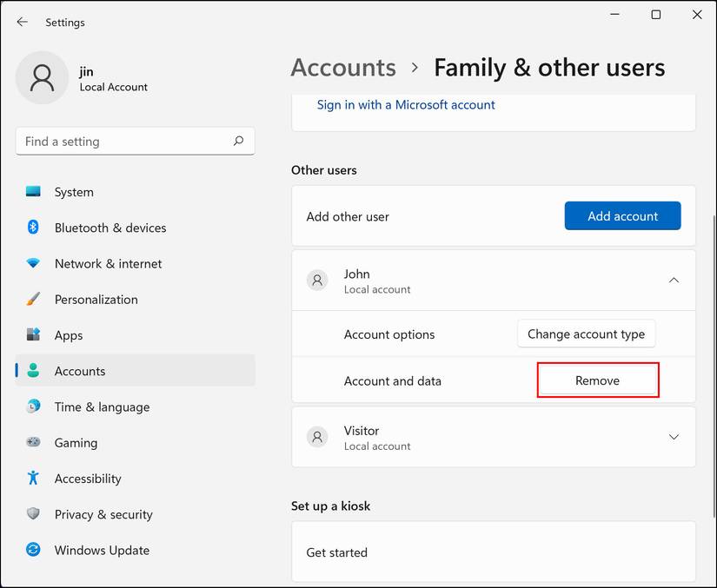
Task: Click the Privacy & security shield icon
Action: point(33,514)
